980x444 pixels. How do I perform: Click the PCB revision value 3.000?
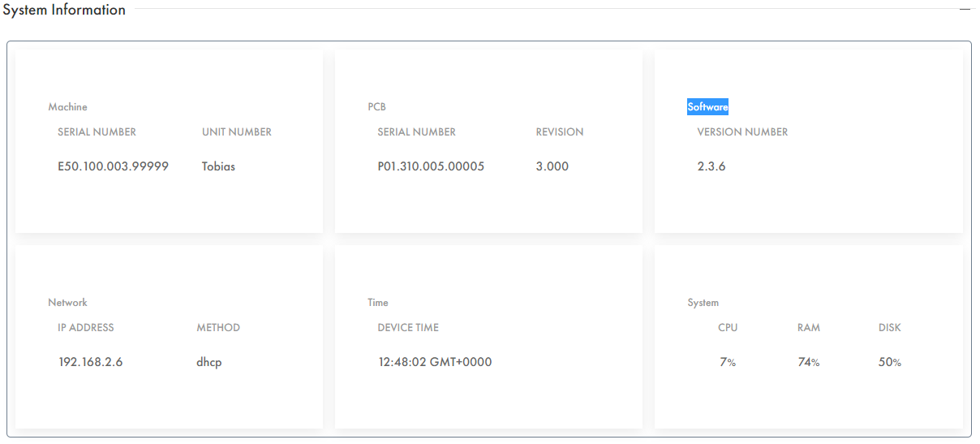(552, 166)
